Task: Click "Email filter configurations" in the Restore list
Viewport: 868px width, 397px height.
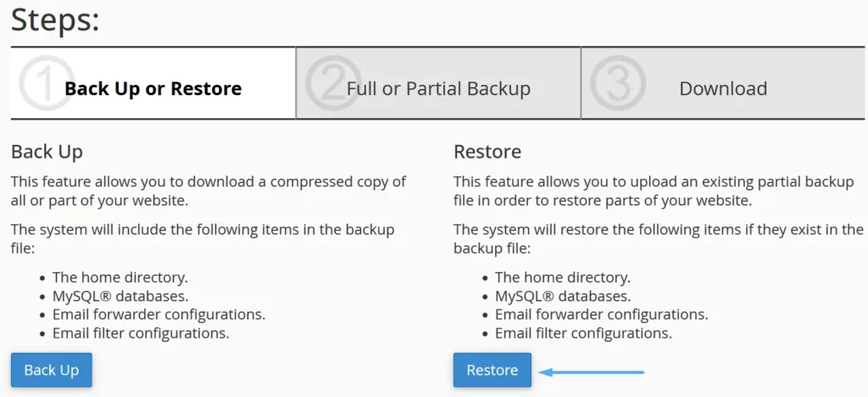Action: pos(583,333)
